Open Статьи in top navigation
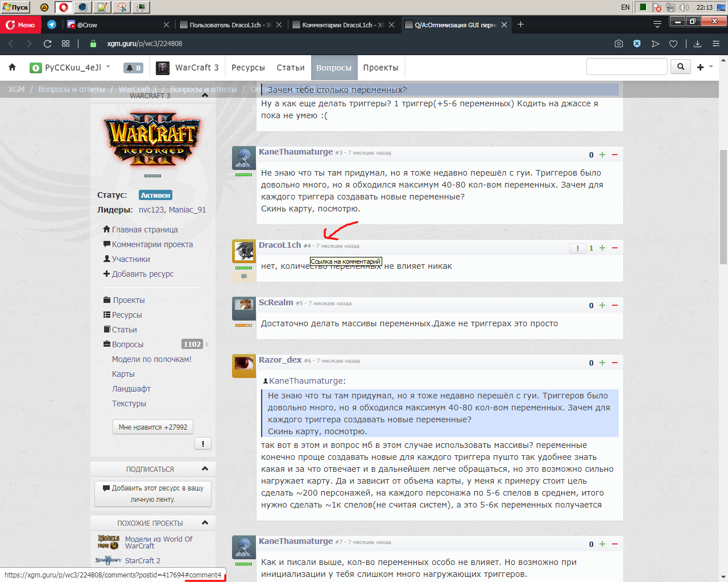 (291, 68)
